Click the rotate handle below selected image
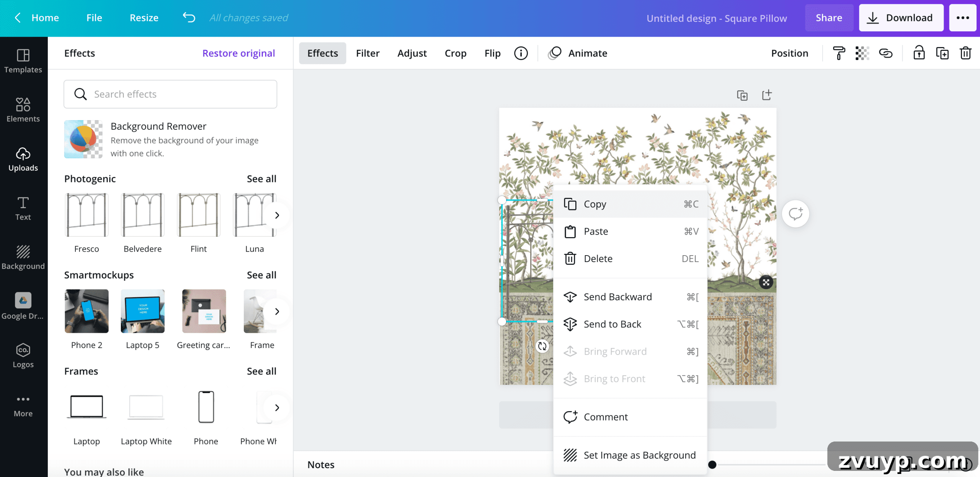Screen dimensions: 980x477 pyautogui.click(x=542, y=346)
